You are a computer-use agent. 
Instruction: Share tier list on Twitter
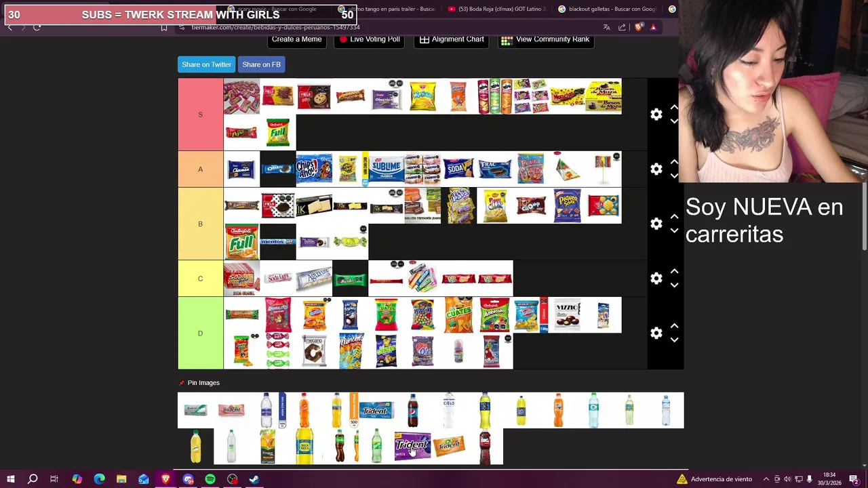coord(206,64)
